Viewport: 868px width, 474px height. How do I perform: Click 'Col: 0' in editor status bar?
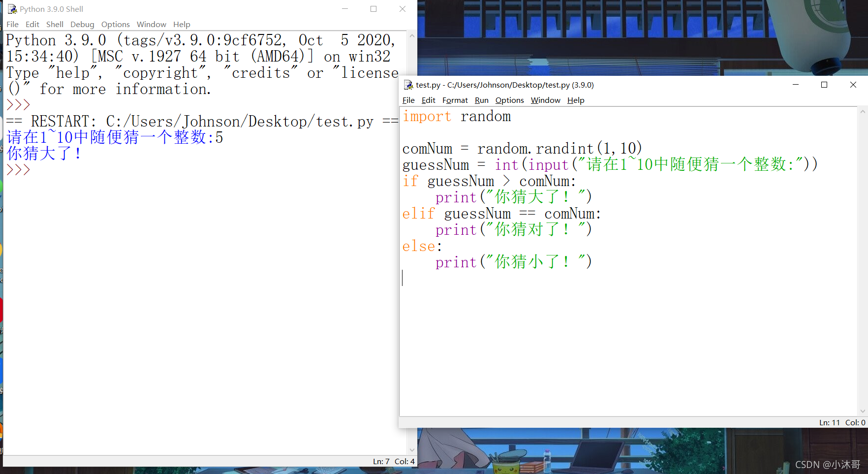[855, 422]
